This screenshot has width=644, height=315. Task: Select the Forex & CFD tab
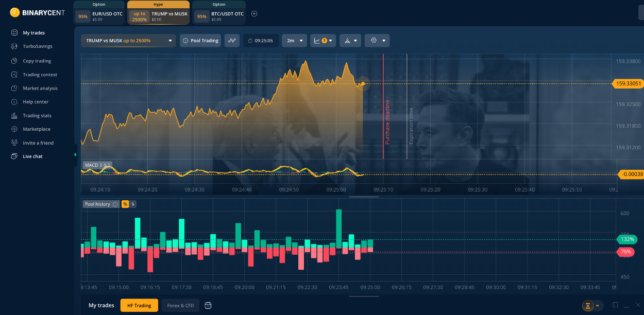point(180,305)
